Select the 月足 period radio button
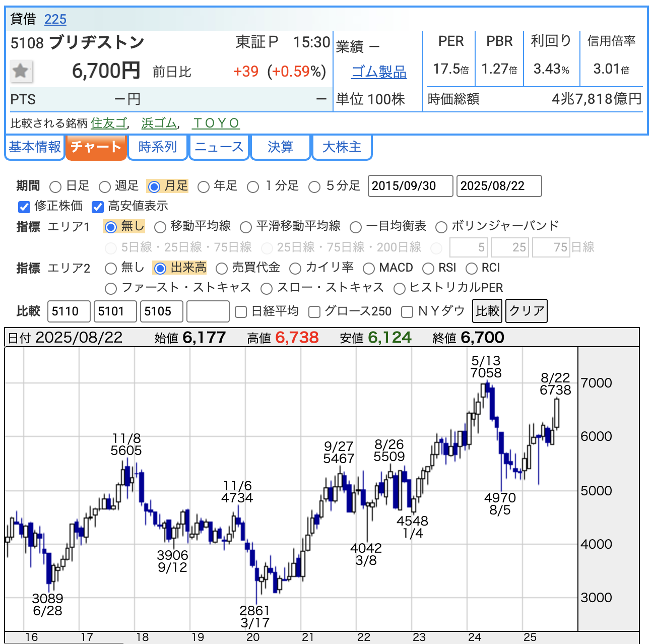 click(x=154, y=187)
